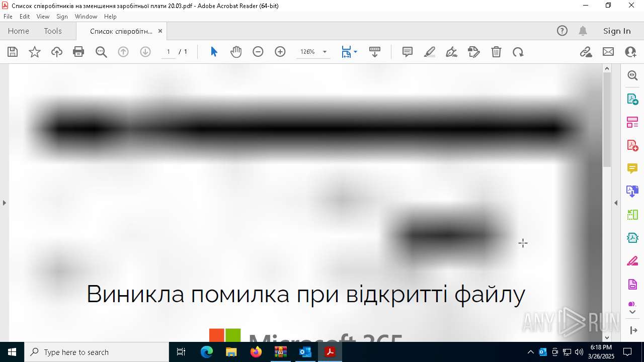Show more tools with the down chevron
The width and height of the screenshot is (644, 362).
632,312
